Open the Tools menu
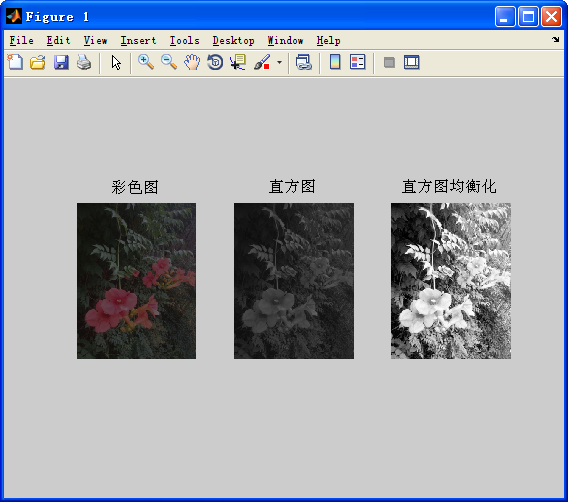 tap(184, 41)
